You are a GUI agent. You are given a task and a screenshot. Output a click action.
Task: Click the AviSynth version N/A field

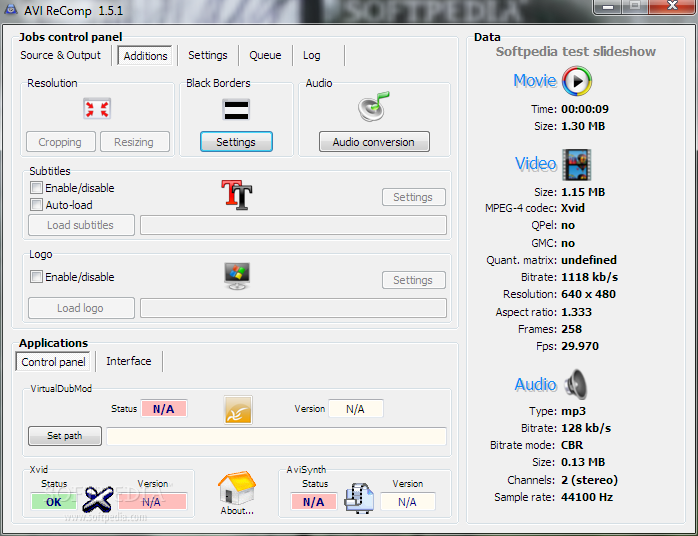tap(407, 502)
